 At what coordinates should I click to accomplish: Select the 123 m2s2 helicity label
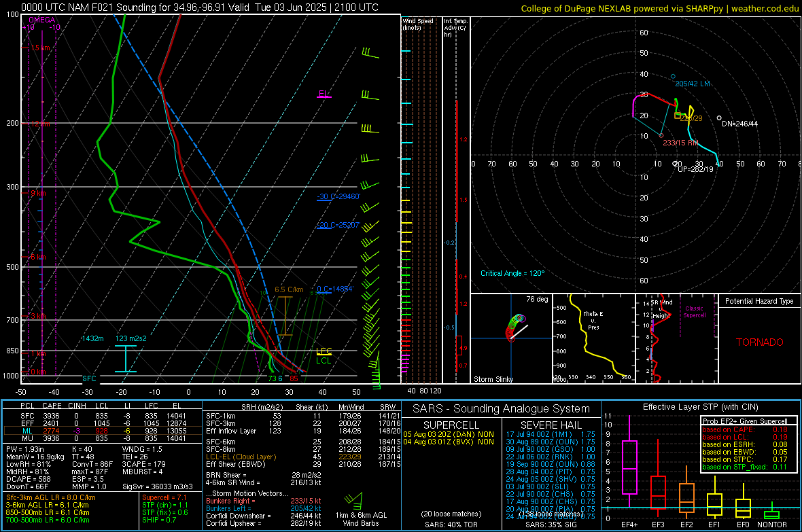131,338
